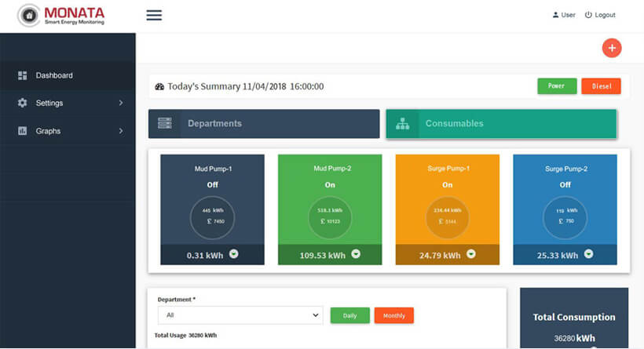Click the Consumables hierarchy icon
Viewport: 644px width, 349px height.
(403, 124)
